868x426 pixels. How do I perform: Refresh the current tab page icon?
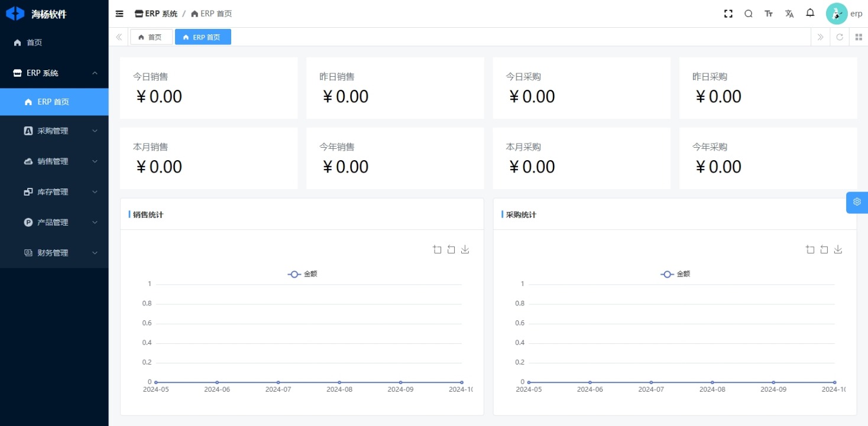pyautogui.click(x=840, y=37)
